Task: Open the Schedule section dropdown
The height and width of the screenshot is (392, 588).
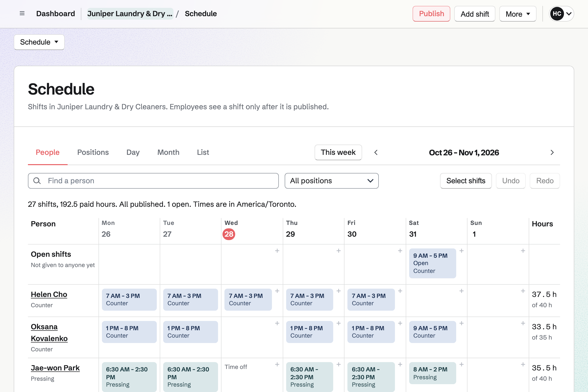Action: [x=39, y=42]
